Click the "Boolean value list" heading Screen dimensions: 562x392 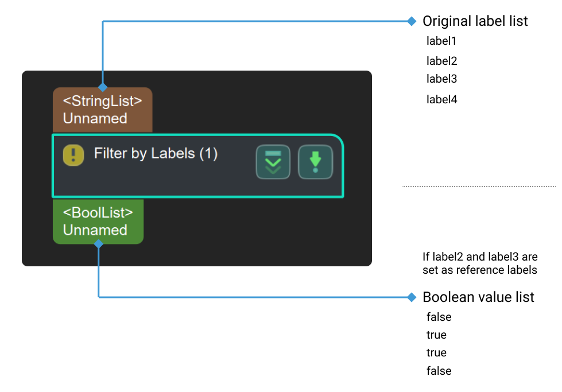(x=478, y=297)
